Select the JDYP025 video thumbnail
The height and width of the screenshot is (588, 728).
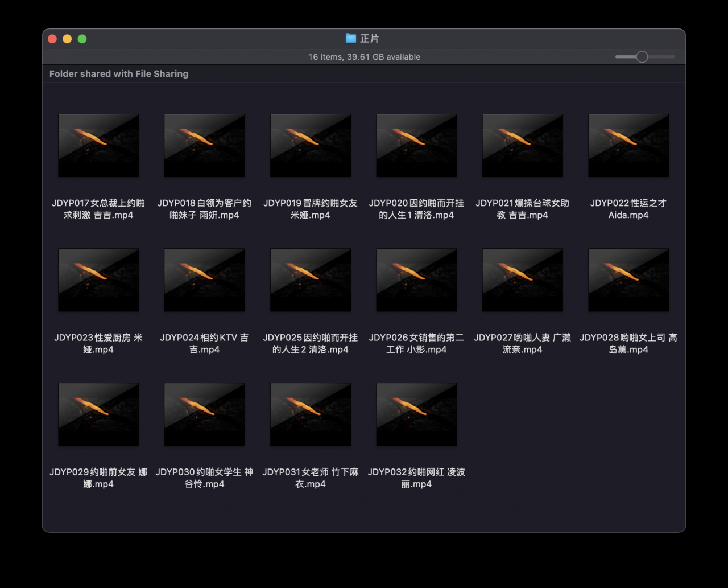311,280
